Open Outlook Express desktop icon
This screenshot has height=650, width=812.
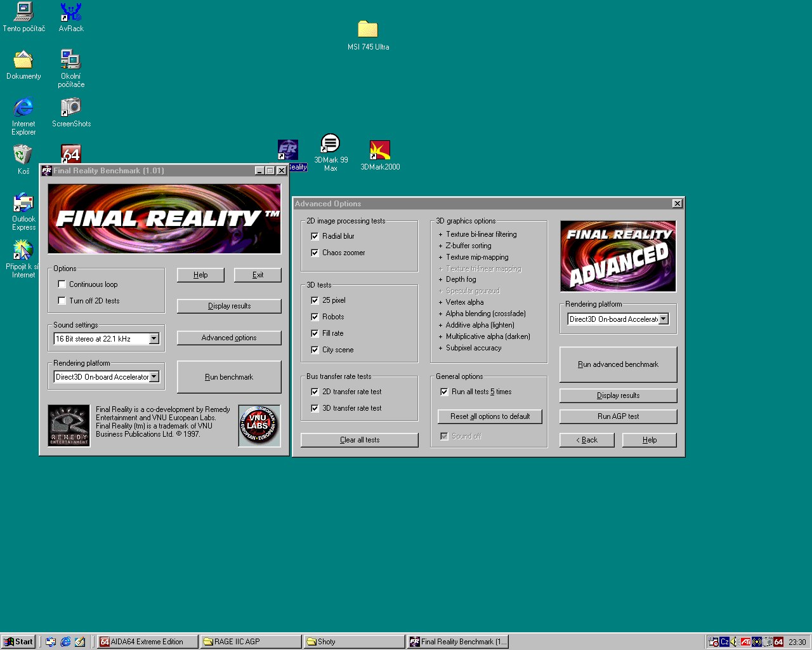coord(23,203)
